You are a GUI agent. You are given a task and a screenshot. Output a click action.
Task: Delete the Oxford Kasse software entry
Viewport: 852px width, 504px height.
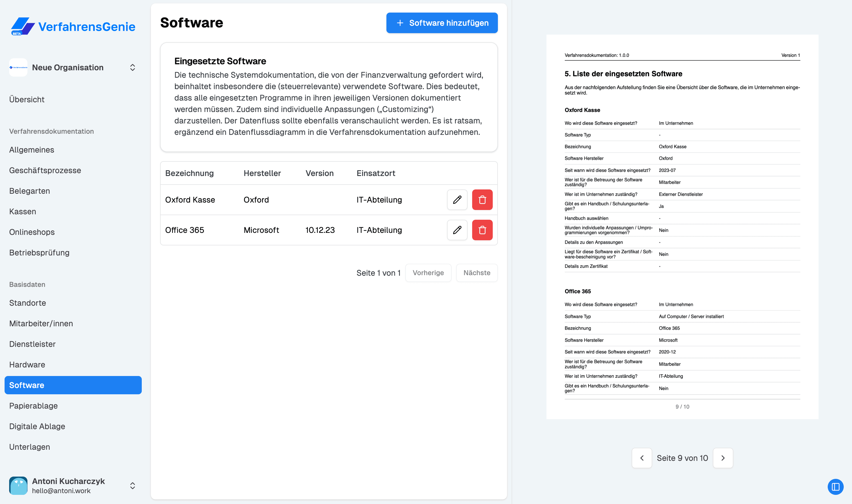(x=482, y=200)
